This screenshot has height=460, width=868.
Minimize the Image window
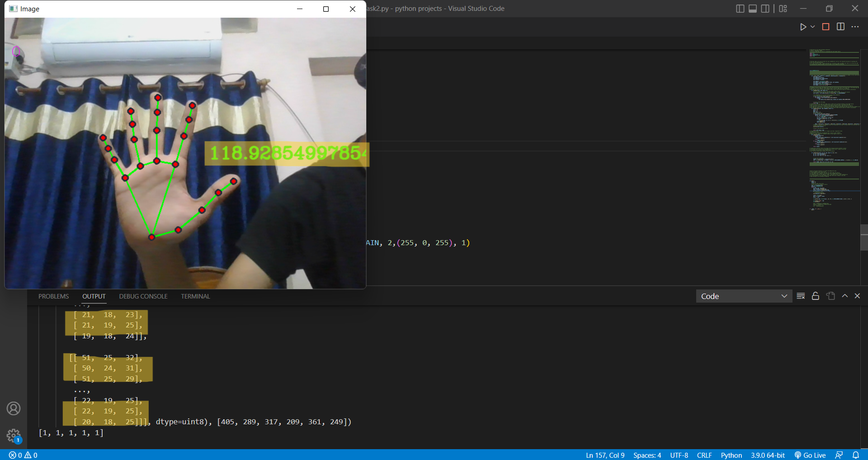pyautogui.click(x=299, y=9)
